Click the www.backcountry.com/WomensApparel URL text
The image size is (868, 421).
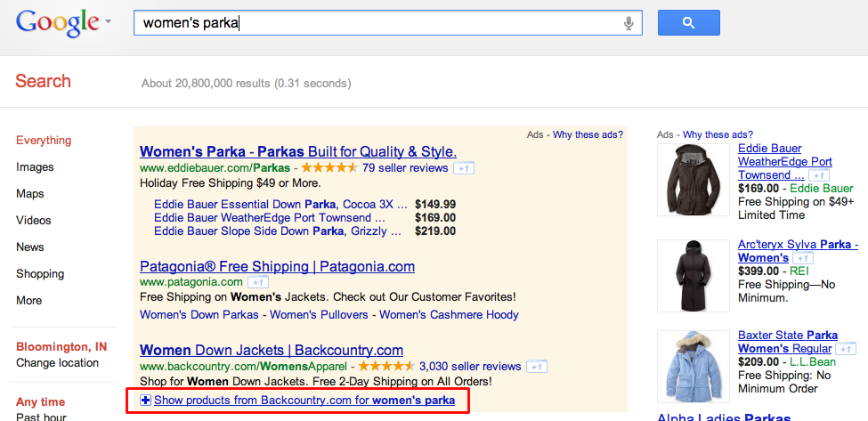244,366
